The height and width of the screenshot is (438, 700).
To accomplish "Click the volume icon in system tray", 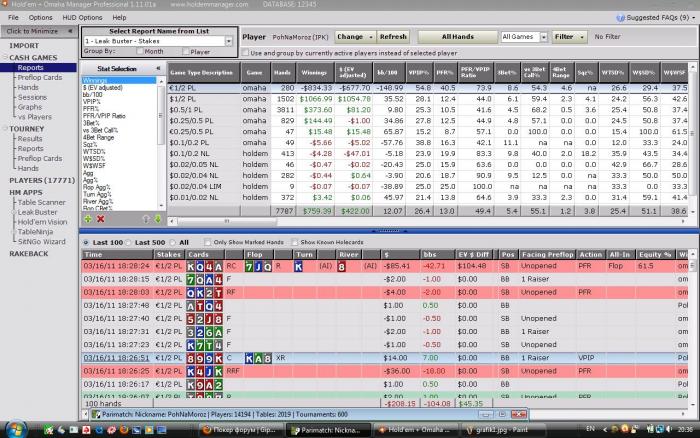I will (669, 429).
